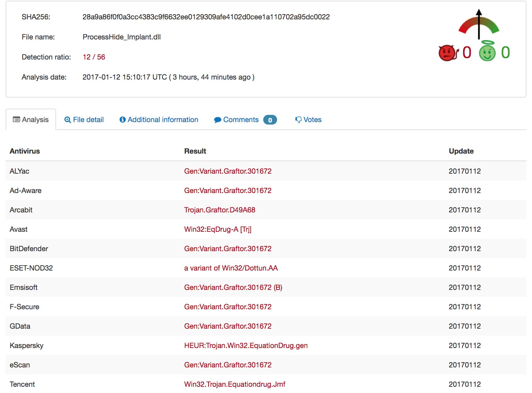Click the Comments count badge
This screenshot has width=532, height=393.
click(270, 120)
